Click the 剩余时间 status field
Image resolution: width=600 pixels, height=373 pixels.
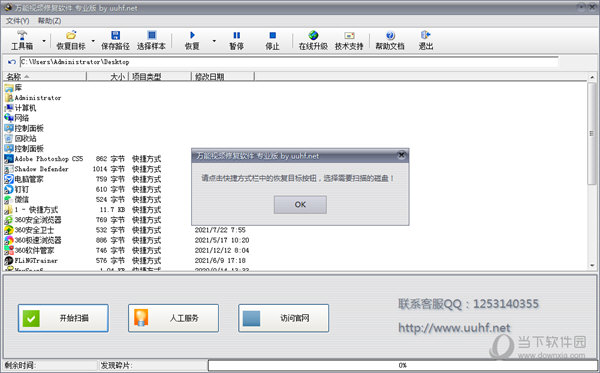[50, 365]
